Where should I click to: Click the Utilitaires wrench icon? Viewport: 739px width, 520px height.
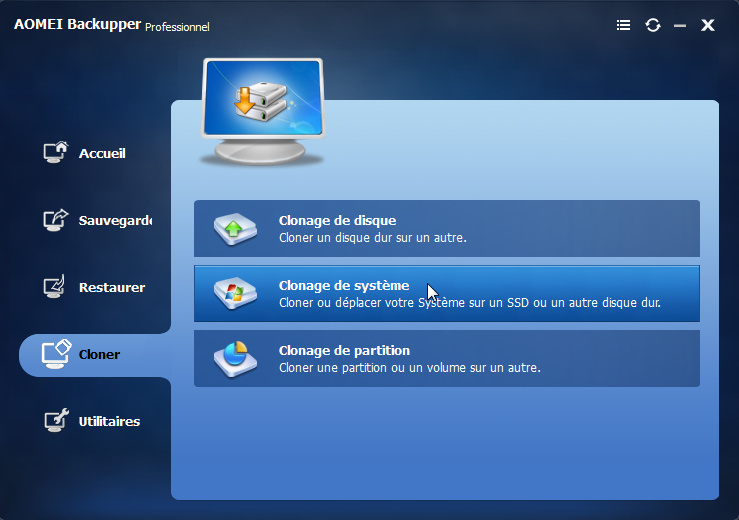56,420
